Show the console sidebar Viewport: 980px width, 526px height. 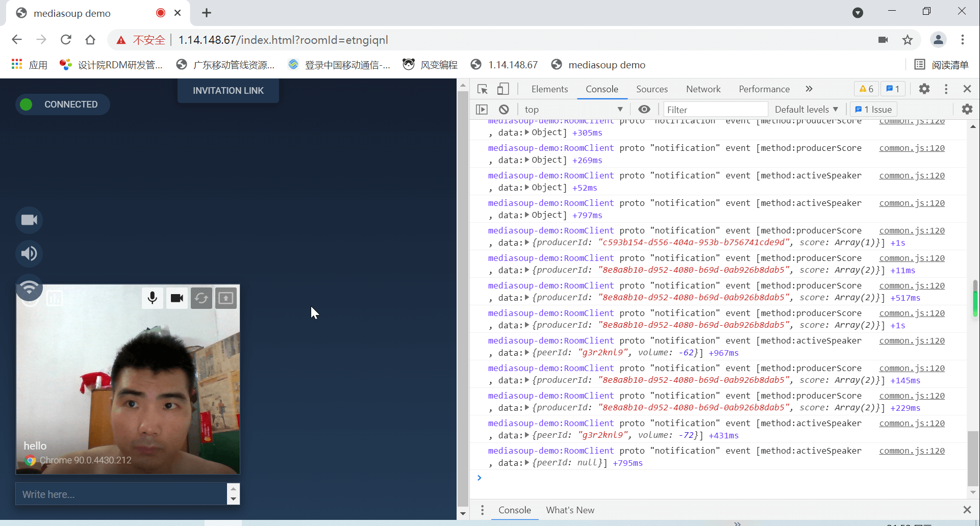click(482, 110)
